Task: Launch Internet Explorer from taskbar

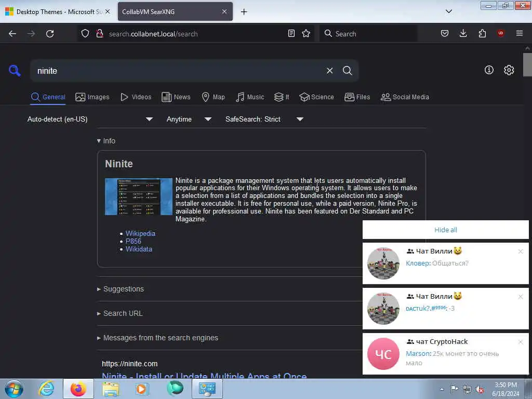Action: 46,389
